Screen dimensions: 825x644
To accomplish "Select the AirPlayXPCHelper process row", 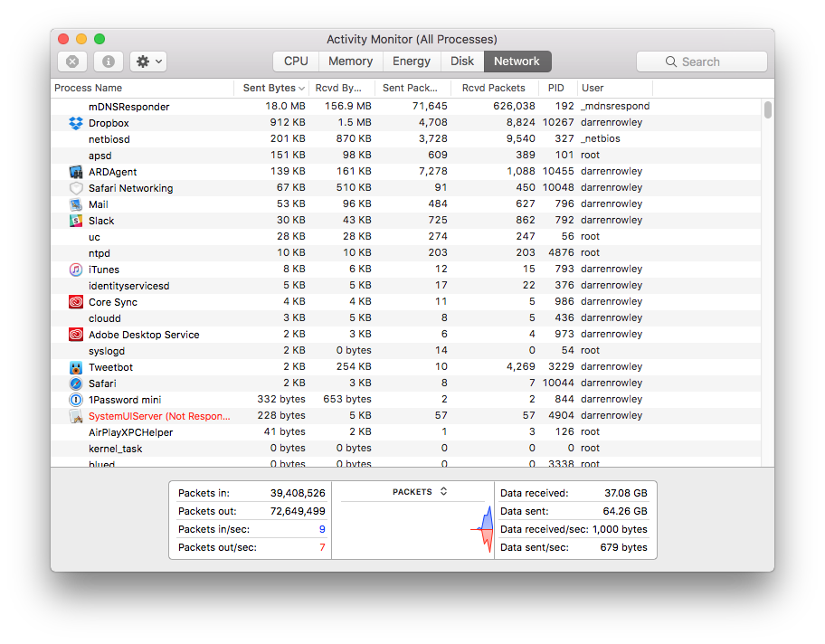I will [405, 432].
